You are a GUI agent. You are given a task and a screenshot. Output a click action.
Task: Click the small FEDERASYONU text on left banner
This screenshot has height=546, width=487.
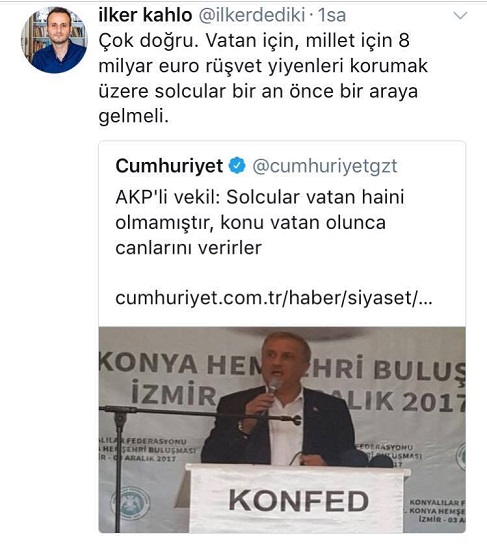[x=156, y=441]
